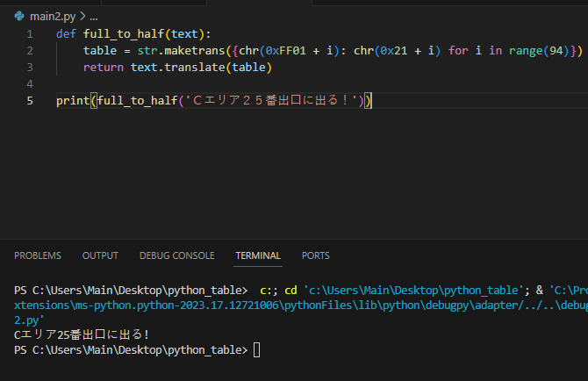Select the TERMINAL tab
The height and width of the screenshot is (381, 588).
tap(258, 255)
